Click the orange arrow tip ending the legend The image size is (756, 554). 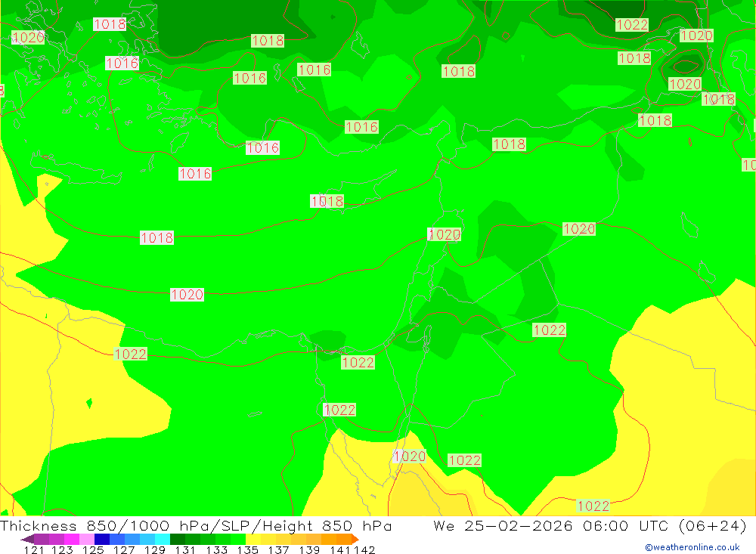point(355,539)
